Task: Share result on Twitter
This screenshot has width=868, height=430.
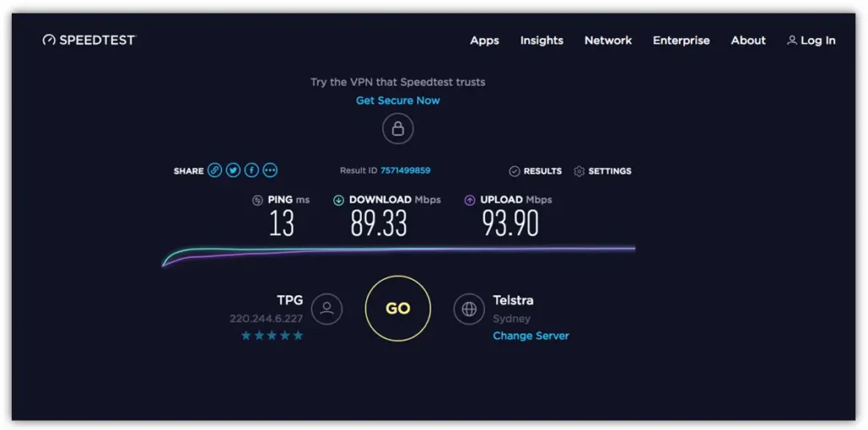Action: (x=233, y=170)
